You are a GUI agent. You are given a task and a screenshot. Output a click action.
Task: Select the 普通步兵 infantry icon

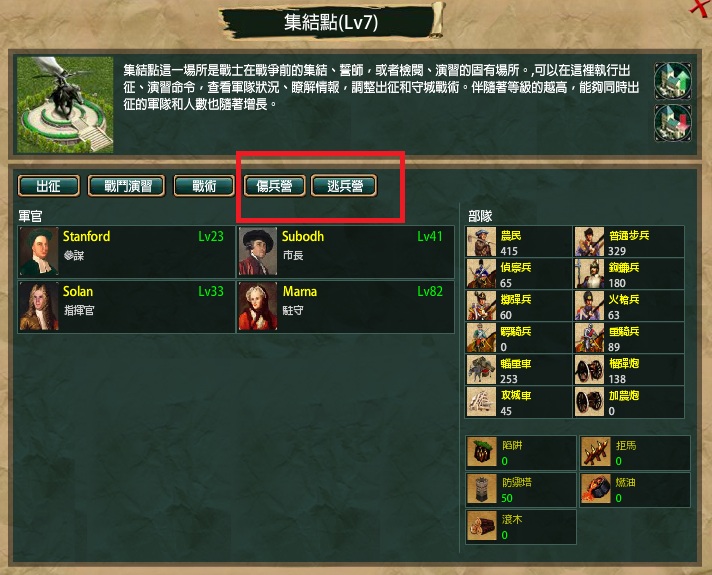coord(589,242)
